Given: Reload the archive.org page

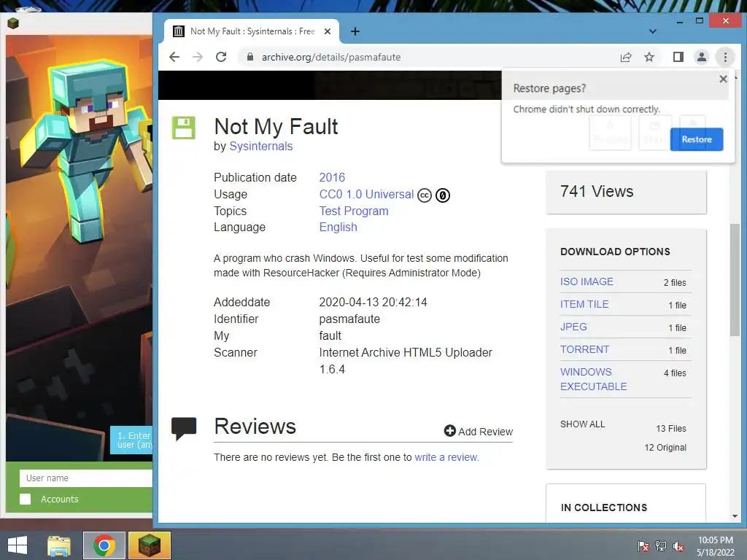Looking at the screenshot, I should (x=221, y=57).
